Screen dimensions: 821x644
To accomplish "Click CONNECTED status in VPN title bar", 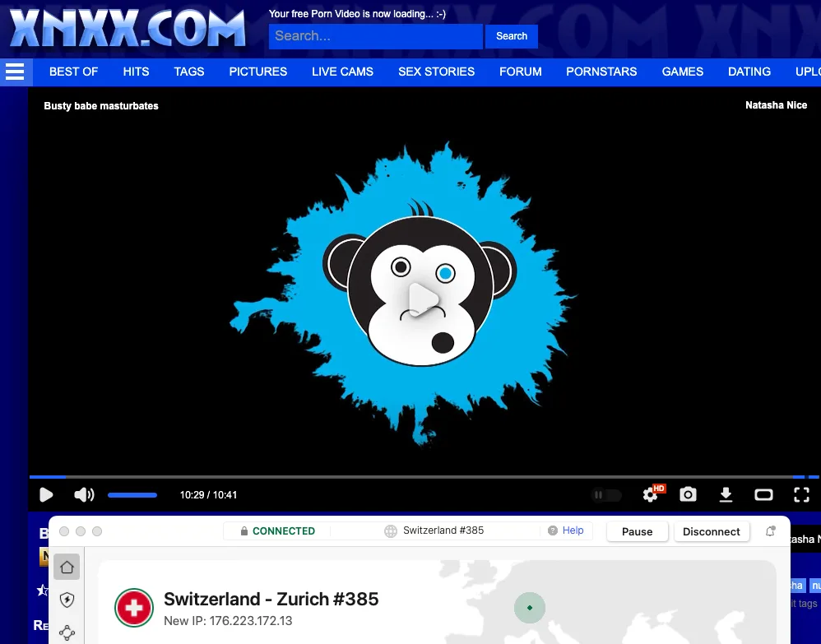I will (x=284, y=530).
